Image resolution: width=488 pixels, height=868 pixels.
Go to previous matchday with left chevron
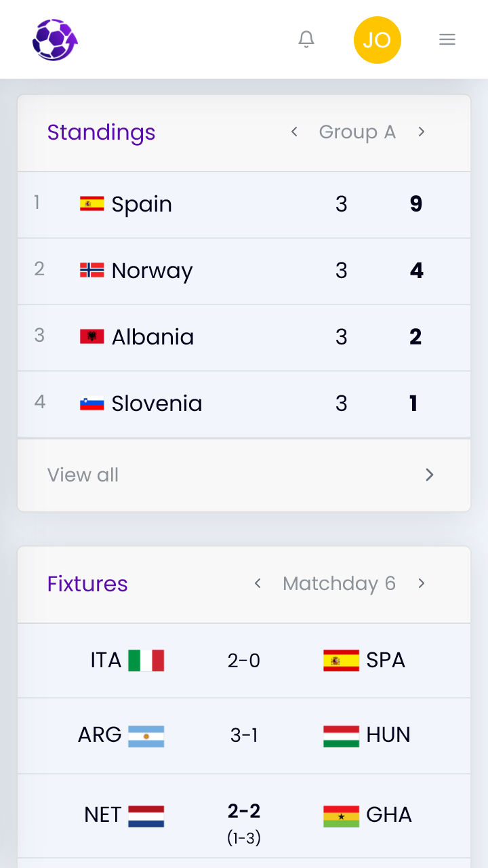258,583
